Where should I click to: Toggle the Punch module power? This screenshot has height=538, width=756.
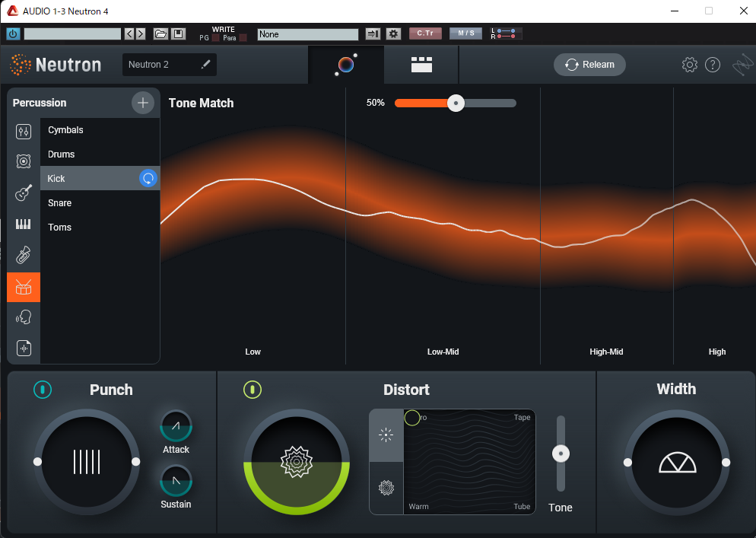pyautogui.click(x=43, y=390)
